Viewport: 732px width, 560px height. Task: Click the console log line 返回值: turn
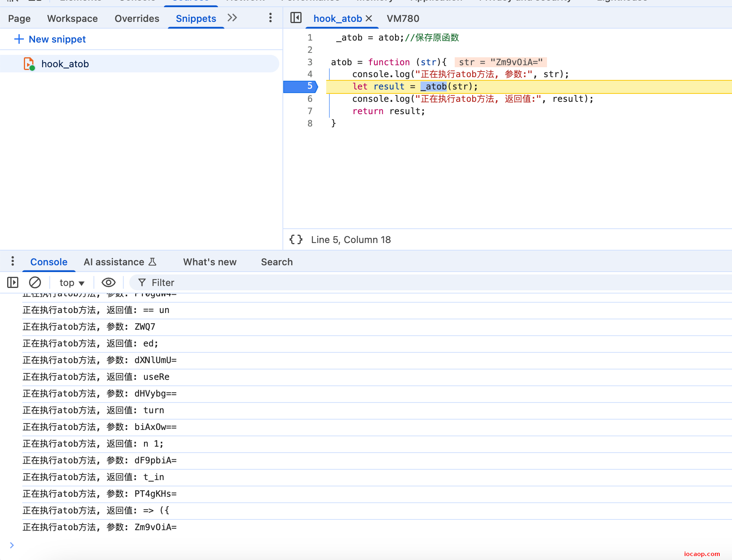pos(377,410)
